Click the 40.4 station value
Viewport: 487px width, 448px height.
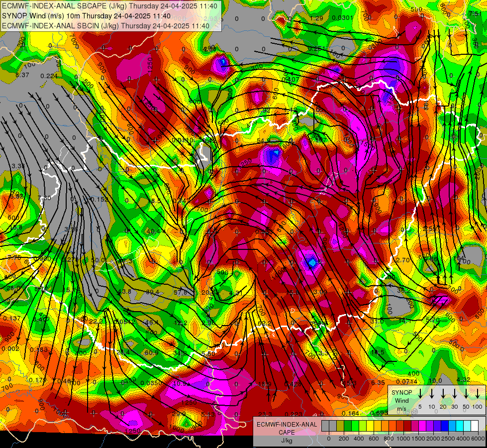(x=153, y=231)
